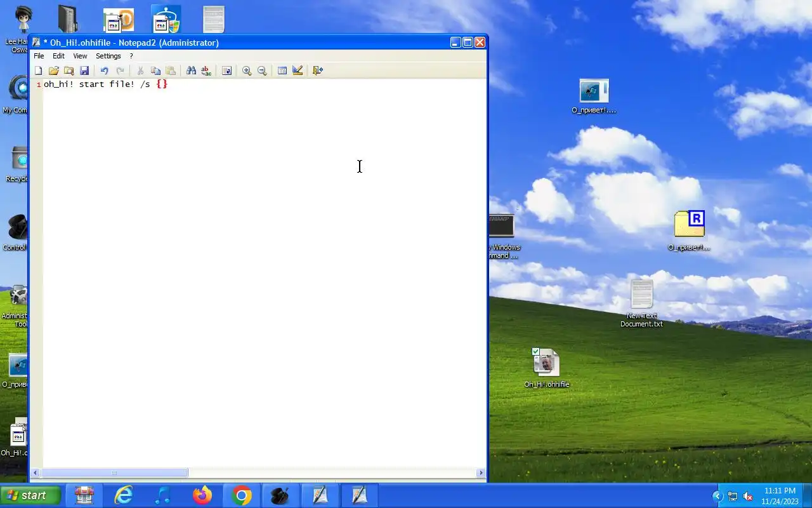Click the text line "oh_hi! start file! /s"

click(97, 84)
